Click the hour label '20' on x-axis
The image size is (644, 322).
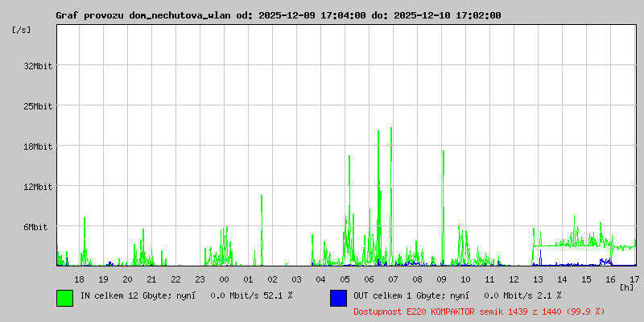(x=128, y=279)
